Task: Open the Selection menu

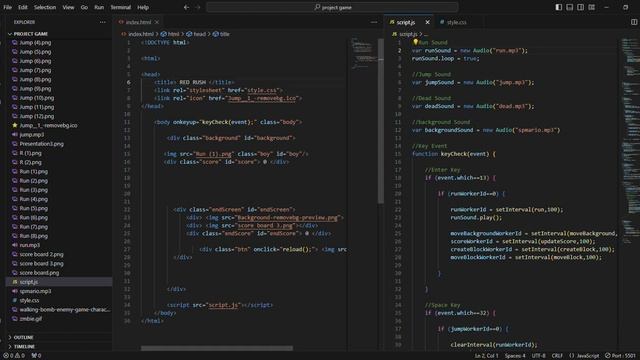Action: click(45, 7)
